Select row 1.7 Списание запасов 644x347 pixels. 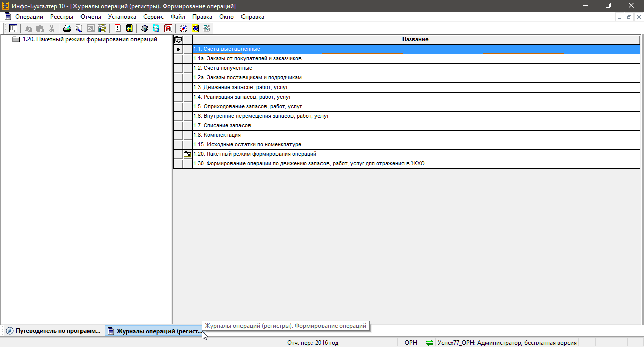tap(222, 126)
